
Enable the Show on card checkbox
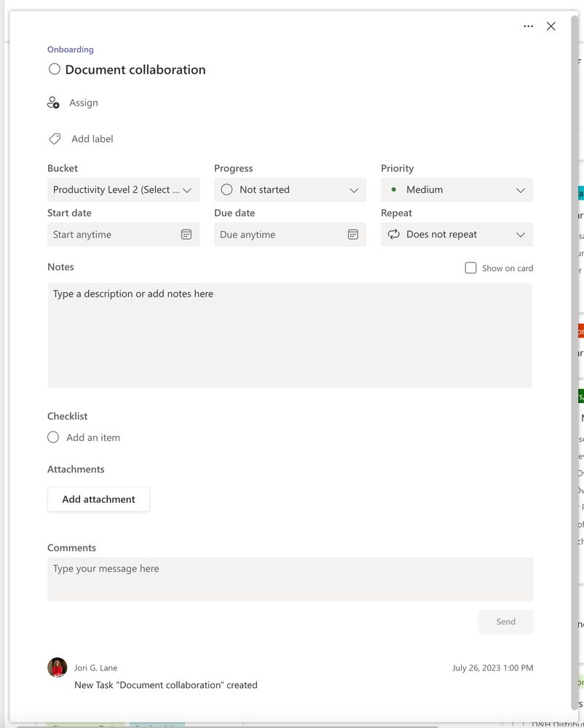471,268
